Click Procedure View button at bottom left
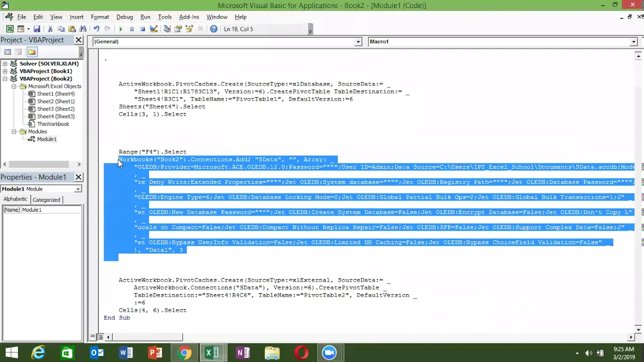Screen dimensions: 644x362 [93, 337]
